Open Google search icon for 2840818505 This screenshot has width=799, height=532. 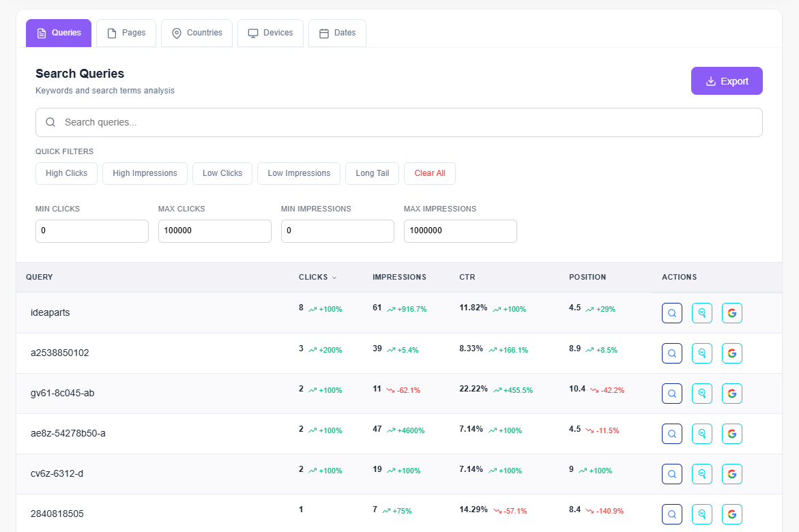(x=731, y=514)
